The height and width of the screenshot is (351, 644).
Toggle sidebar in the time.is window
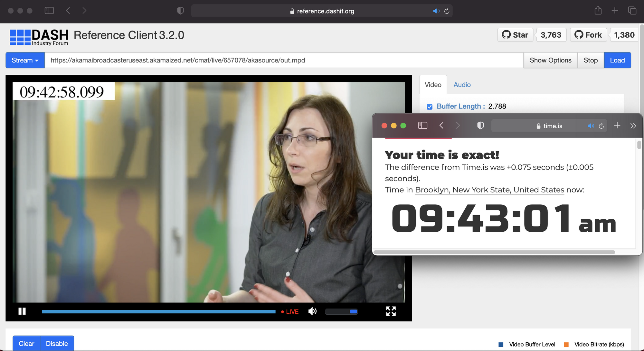pyautogui.click(x=422, y=125)
